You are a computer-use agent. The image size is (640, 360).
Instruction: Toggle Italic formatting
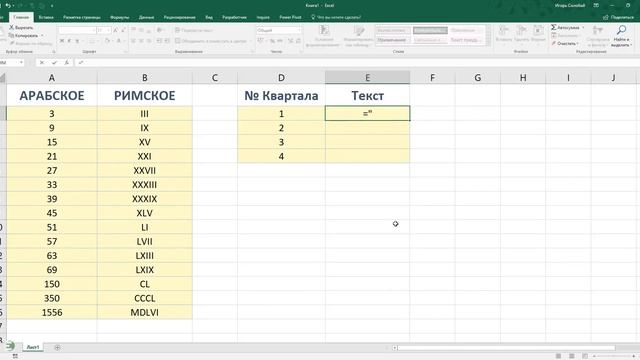(69, 41)
